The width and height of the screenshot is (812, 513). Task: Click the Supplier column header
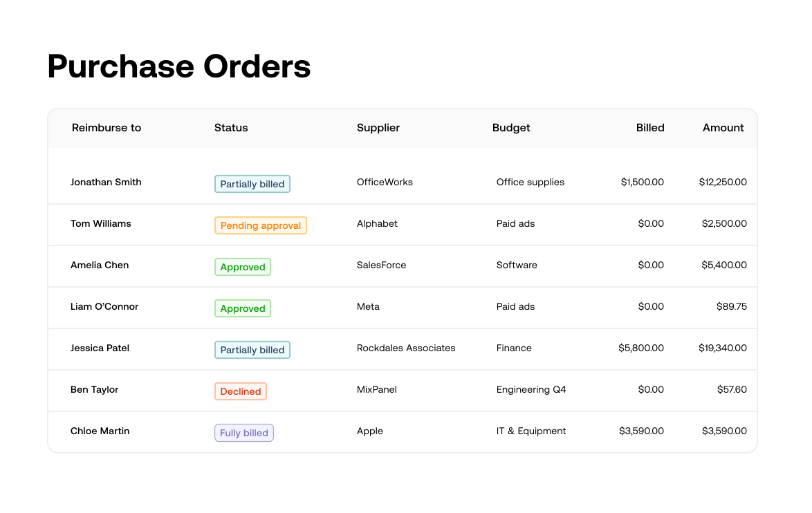(378, 128)
